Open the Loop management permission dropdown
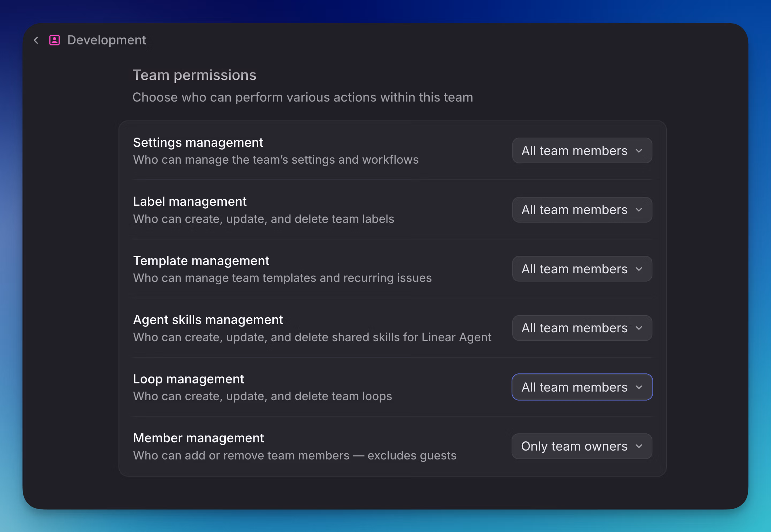This screenshot has height=532, width=771. point(582,387)
